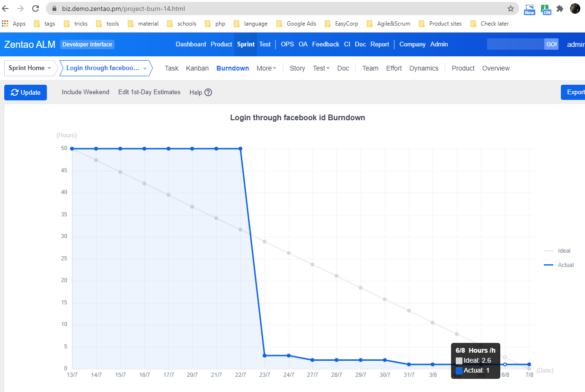Screen dimensions: 585x392
Task: Click the browser back arrow
Action: pyautogui.click(x=6, y=9)
